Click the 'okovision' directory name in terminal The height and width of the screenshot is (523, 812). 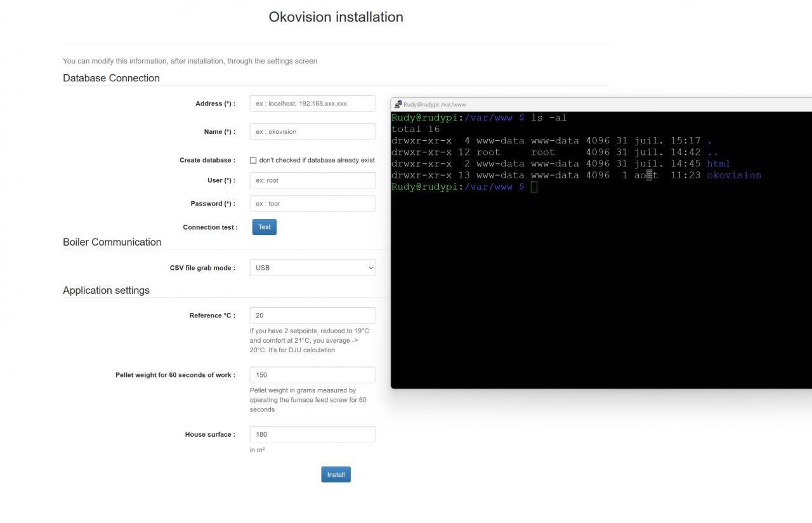[x=734, y=175]
